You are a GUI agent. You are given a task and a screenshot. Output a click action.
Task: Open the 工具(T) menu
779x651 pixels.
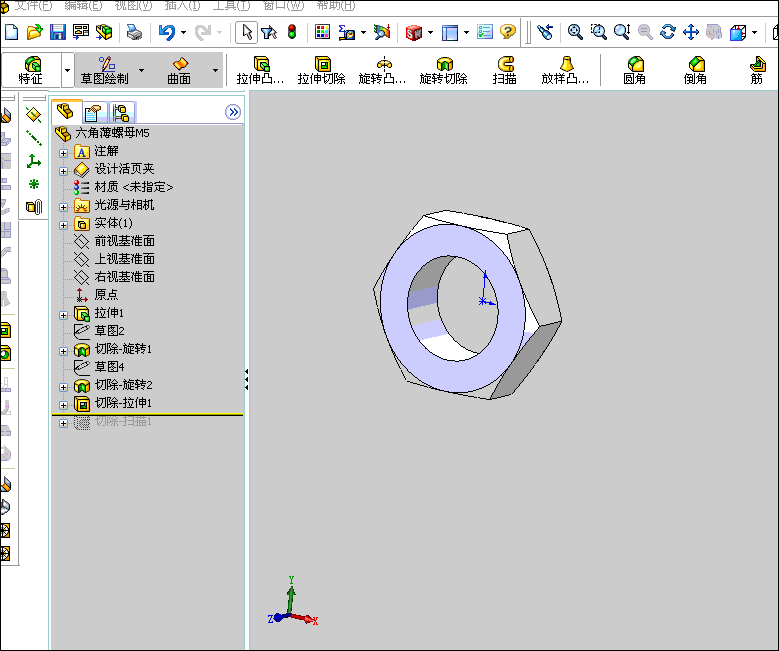[232, 5]
